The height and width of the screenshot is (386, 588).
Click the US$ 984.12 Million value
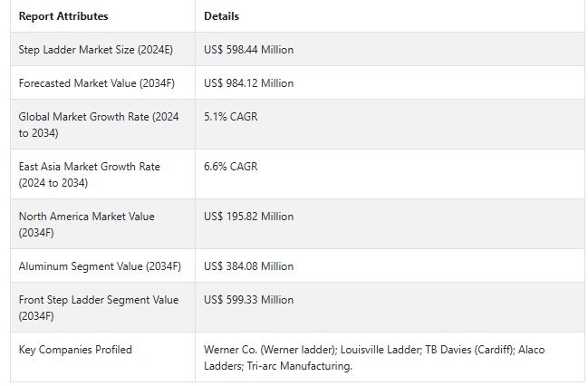coord(248,83)
